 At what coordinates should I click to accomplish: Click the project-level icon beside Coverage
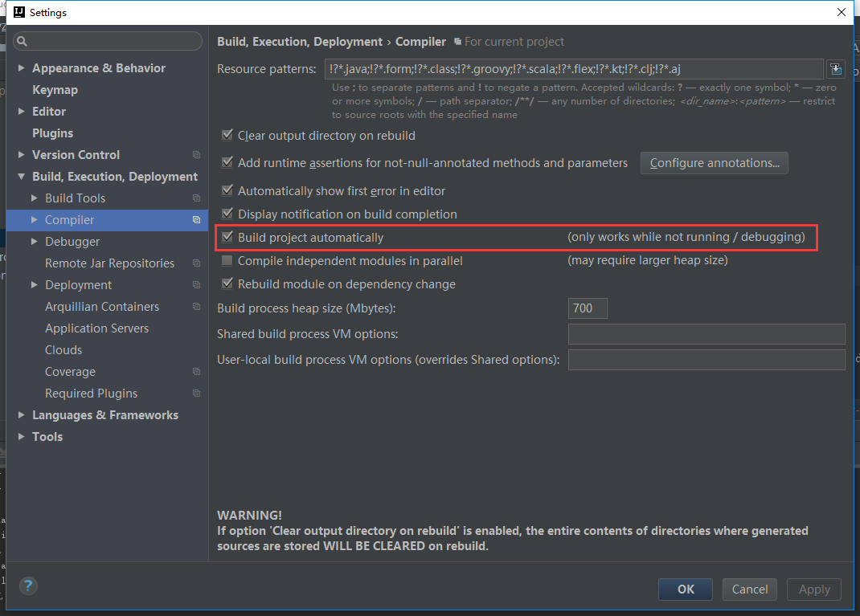(196, 372)
